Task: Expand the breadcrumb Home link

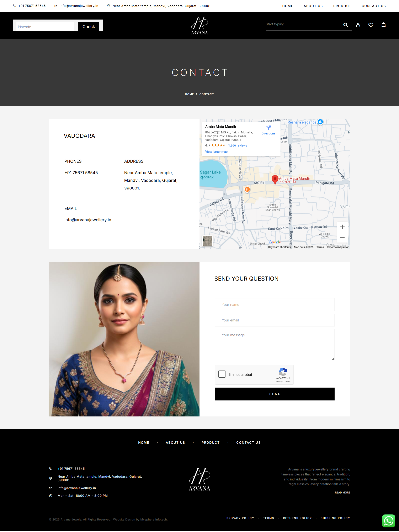Action: click(189, 94)
